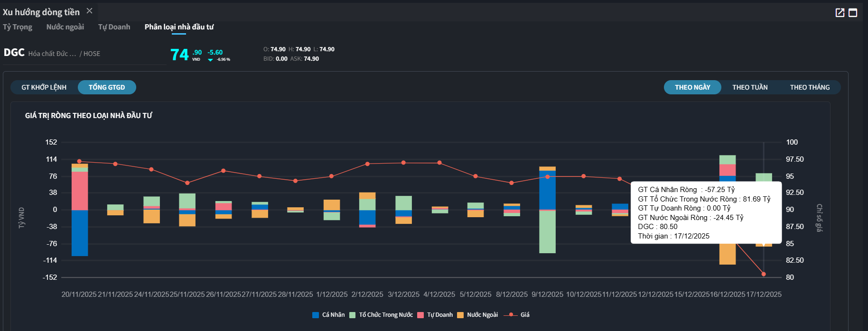Viewport: 868px width, 331px height.
Task: Click the price point on 17/12/2025
Action: [x=764, y=274]
